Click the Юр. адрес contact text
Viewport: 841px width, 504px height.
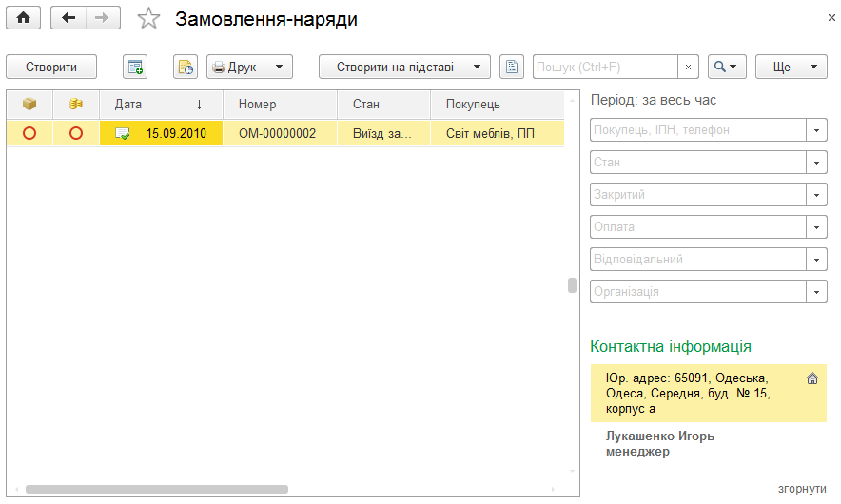pyautogui.click(x=688, y=394)
